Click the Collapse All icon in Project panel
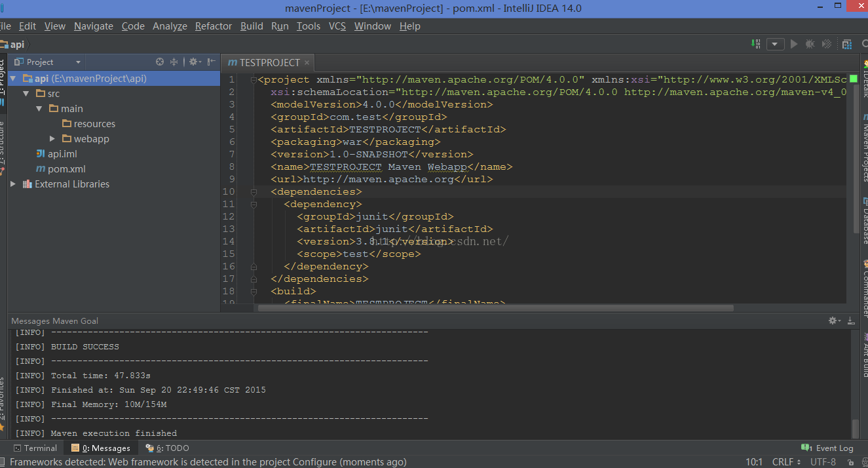This screenshot has height=468, width=868. coord(174,62)
